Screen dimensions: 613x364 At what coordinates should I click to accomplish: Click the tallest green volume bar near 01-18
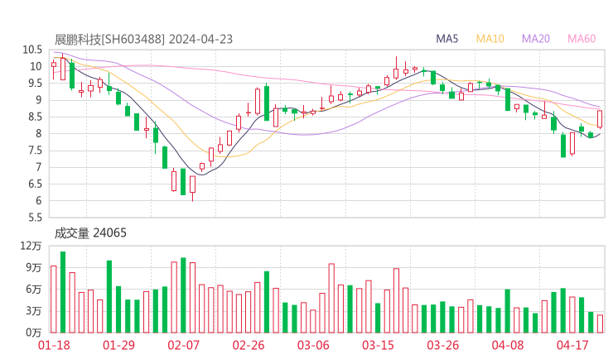(63, 292)
